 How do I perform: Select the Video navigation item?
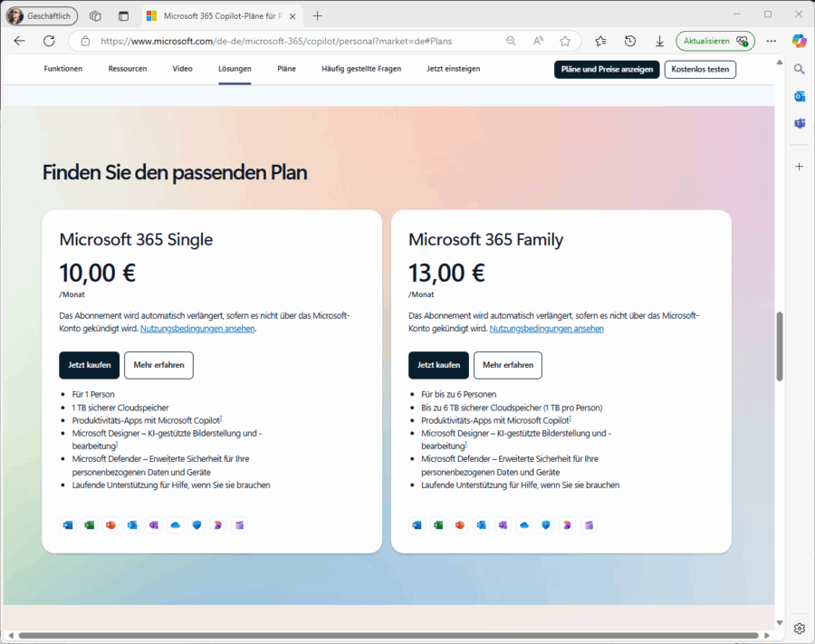pos(182,69)
